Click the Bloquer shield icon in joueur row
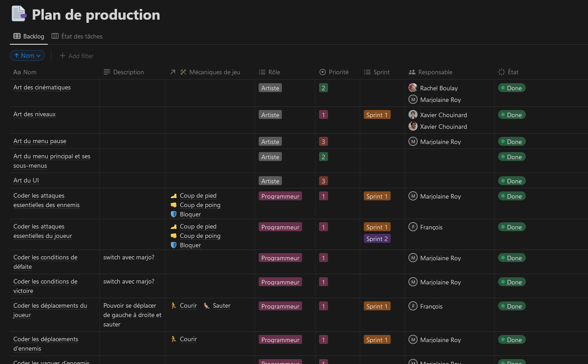The image size is (588, 364). point(174,245)
